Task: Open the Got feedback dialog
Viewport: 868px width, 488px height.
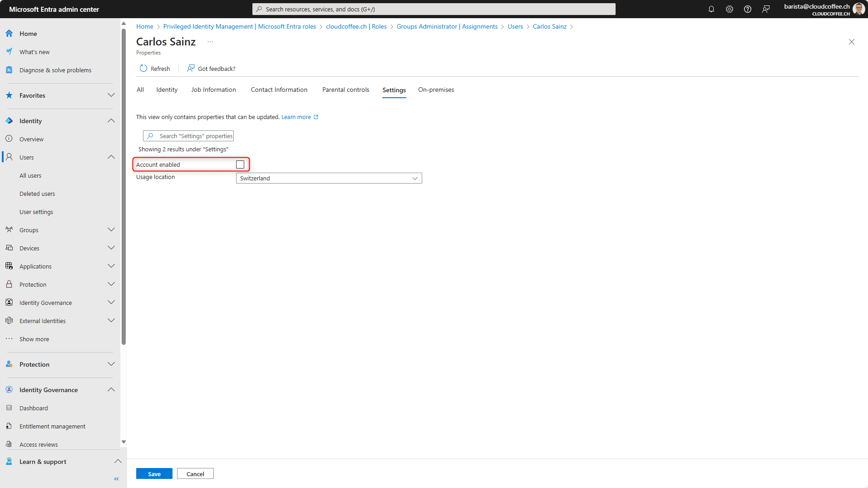Action: tap(211, 68)
